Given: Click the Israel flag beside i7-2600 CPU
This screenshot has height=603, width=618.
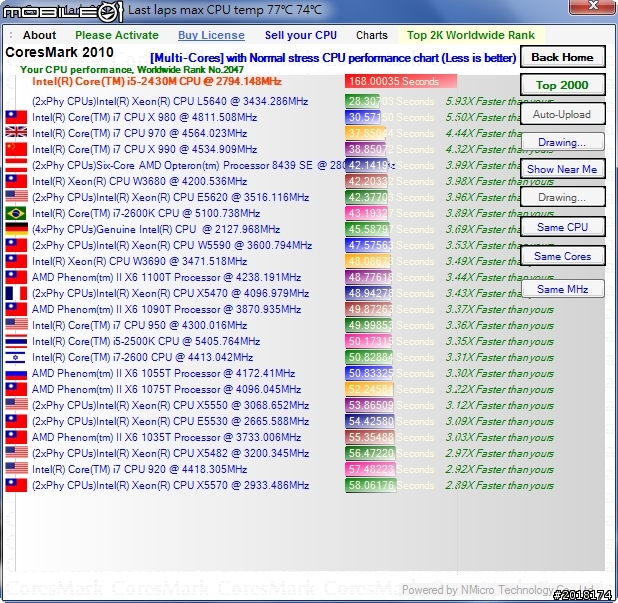Looking at the screenshot, I should point(16,357).
